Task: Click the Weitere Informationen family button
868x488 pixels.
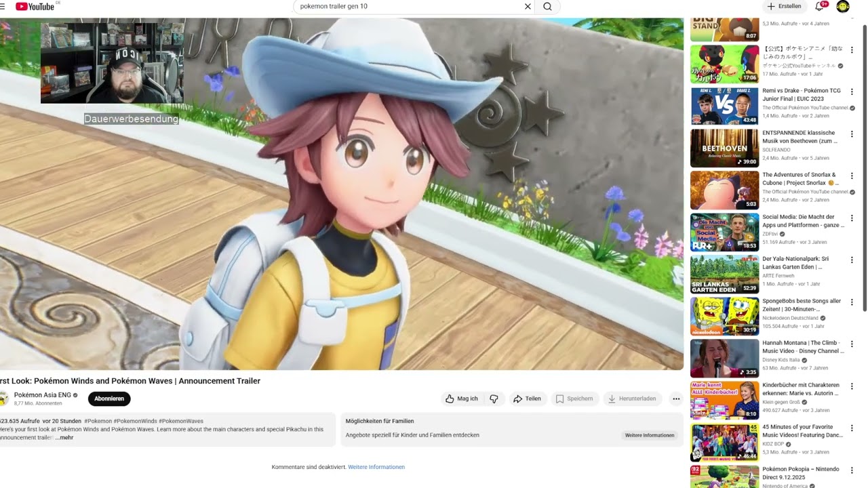Action: (x=650, y=435)
